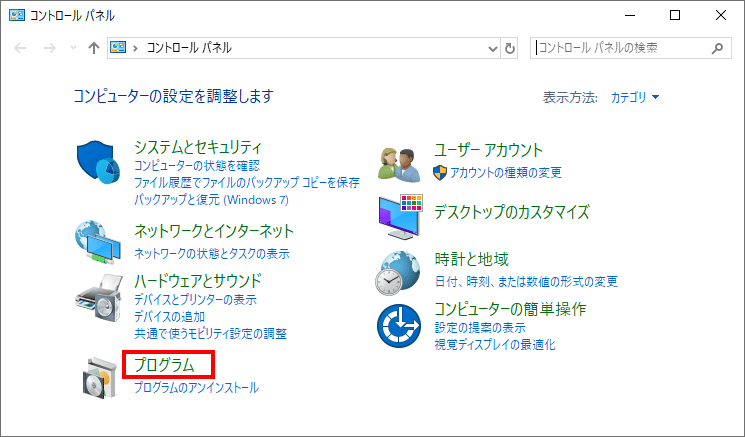
Task: Open ハードウェアとサウンド category
Action: pos(198,281)
